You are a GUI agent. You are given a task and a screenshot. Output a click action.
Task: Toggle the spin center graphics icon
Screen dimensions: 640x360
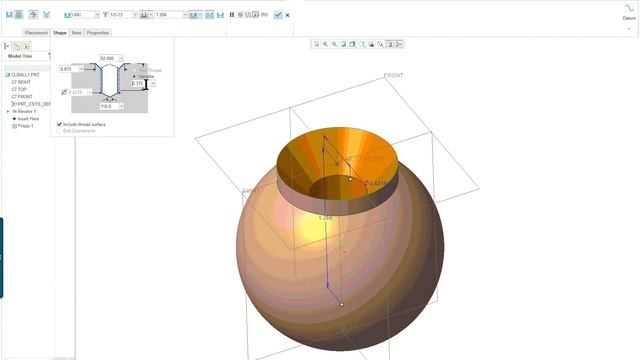(x=398, y=44)
